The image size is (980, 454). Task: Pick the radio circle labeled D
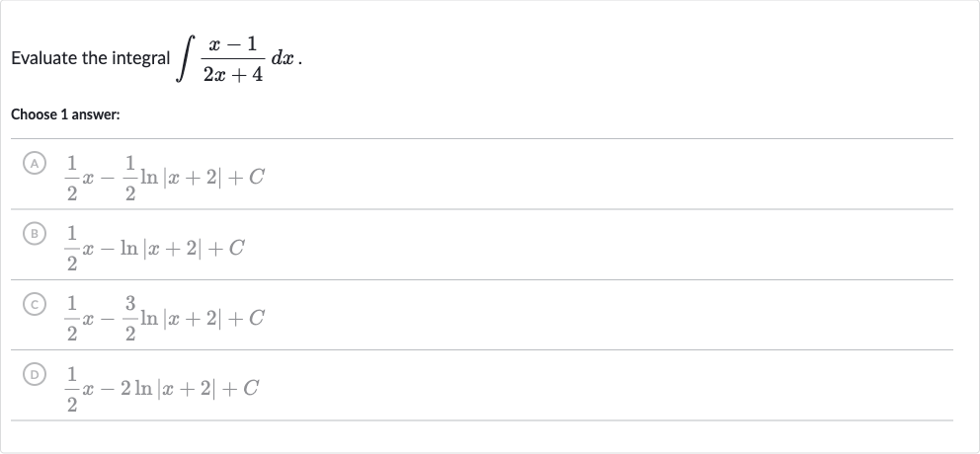[35, 374]
